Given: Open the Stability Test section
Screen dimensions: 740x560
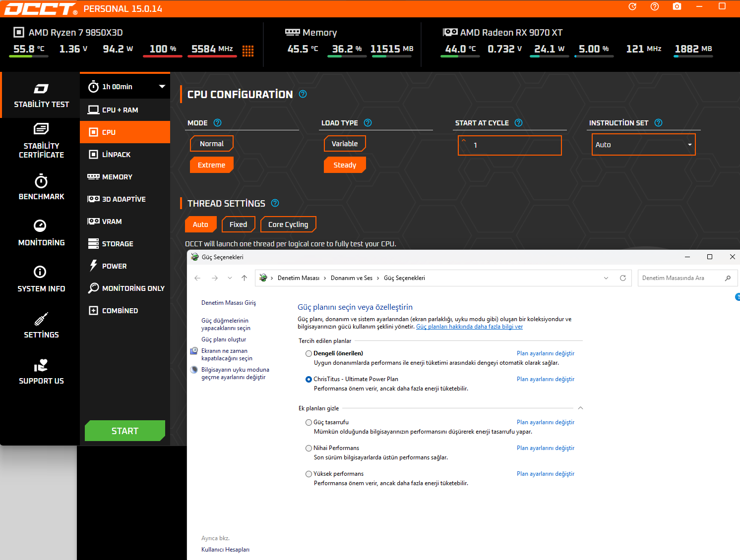Looking at the screenshot, I should pos(41,95).
